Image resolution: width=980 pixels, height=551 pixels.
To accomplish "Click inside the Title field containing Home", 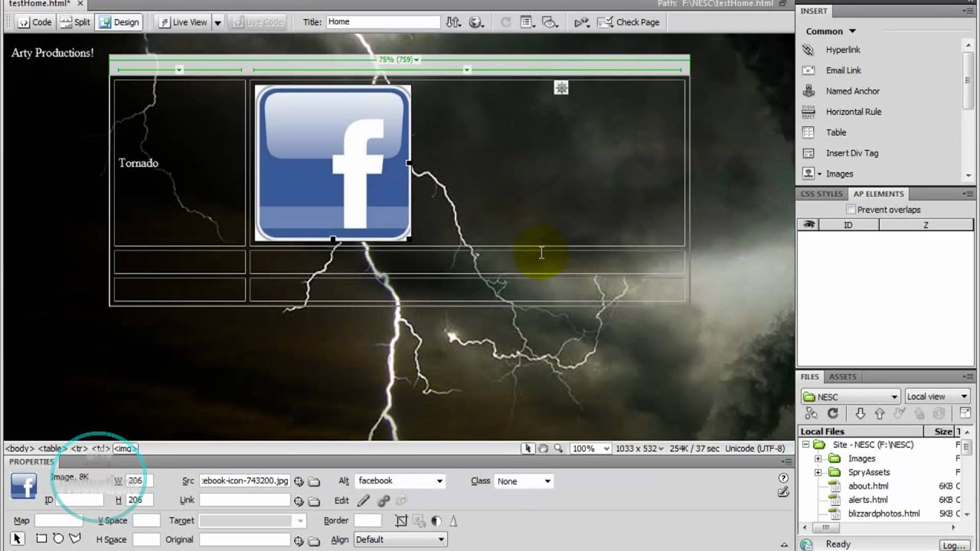I will [x=383, y=22].
